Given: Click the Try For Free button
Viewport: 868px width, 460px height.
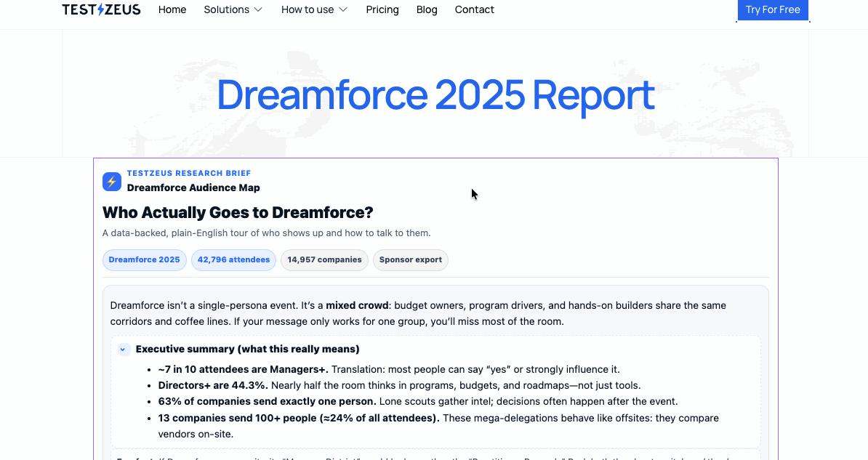Looking at the screenshot, I should 773,10.
